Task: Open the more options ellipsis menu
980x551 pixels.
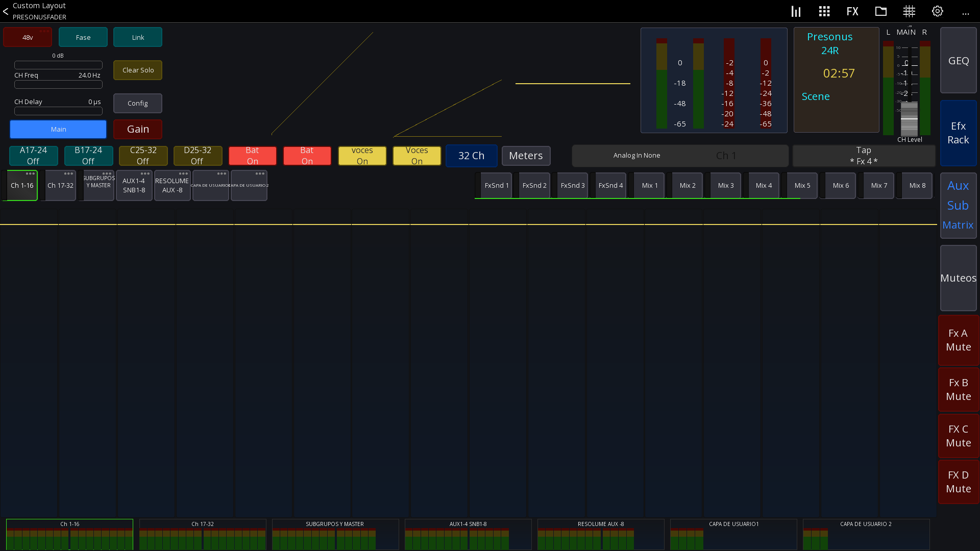Action: click(x=966, y=14)
